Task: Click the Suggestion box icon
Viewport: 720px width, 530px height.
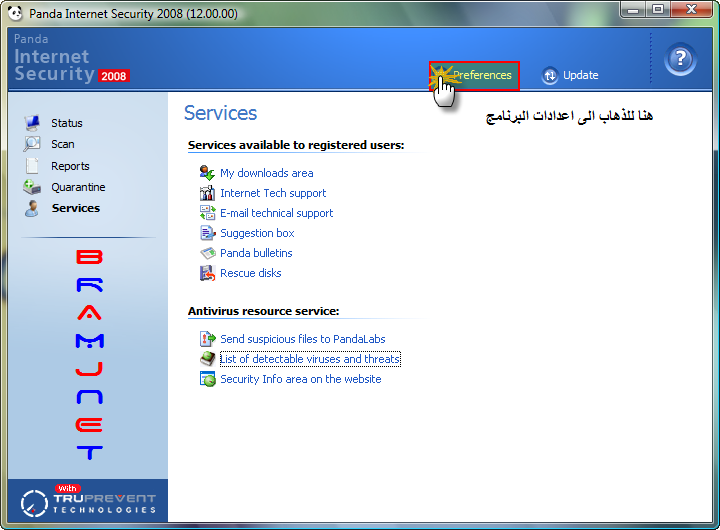Action: click(x=207, y=233)
